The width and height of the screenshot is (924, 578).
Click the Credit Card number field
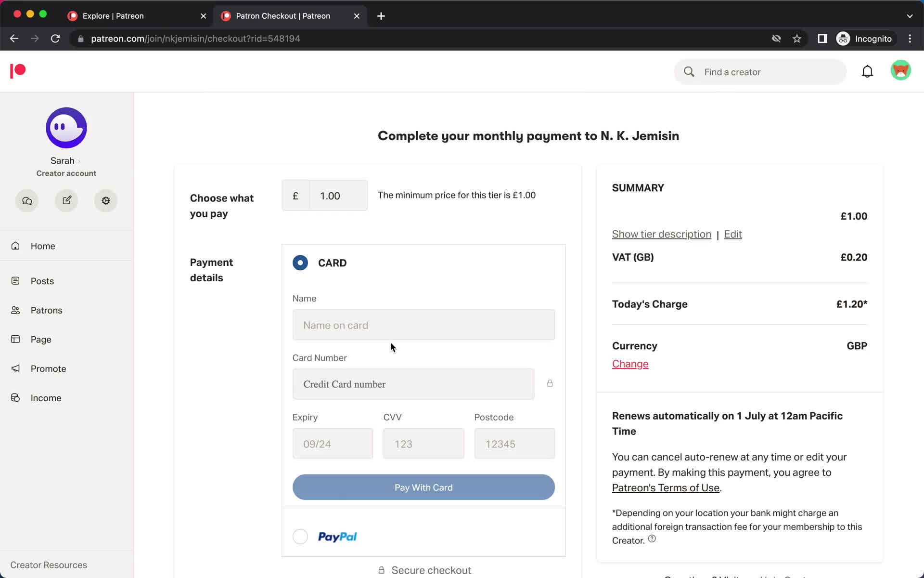pos(413,384)
